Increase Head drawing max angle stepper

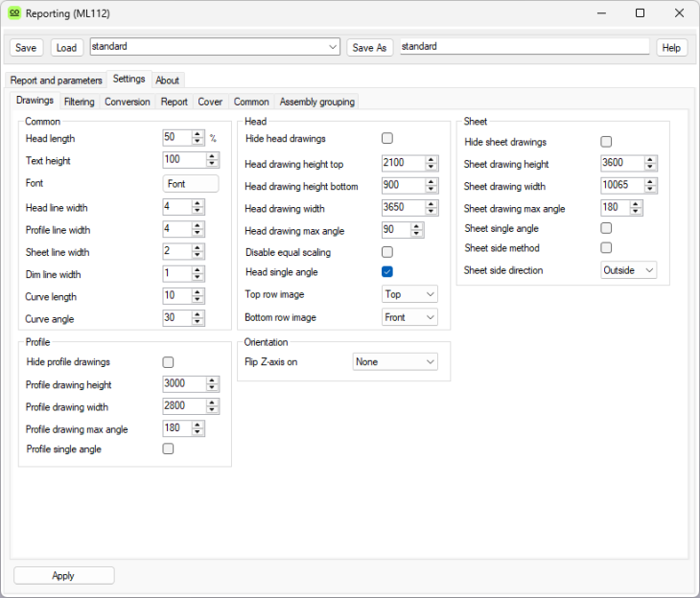(416, 227)
